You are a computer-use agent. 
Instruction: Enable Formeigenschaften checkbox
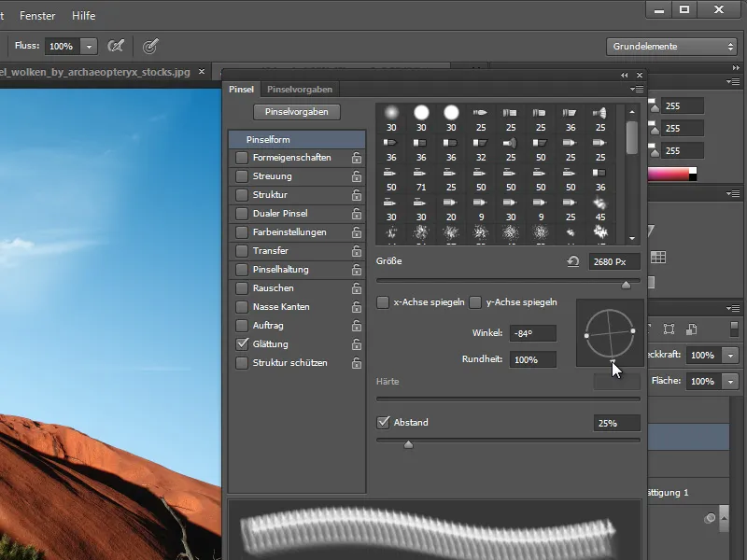coord(242,158)
